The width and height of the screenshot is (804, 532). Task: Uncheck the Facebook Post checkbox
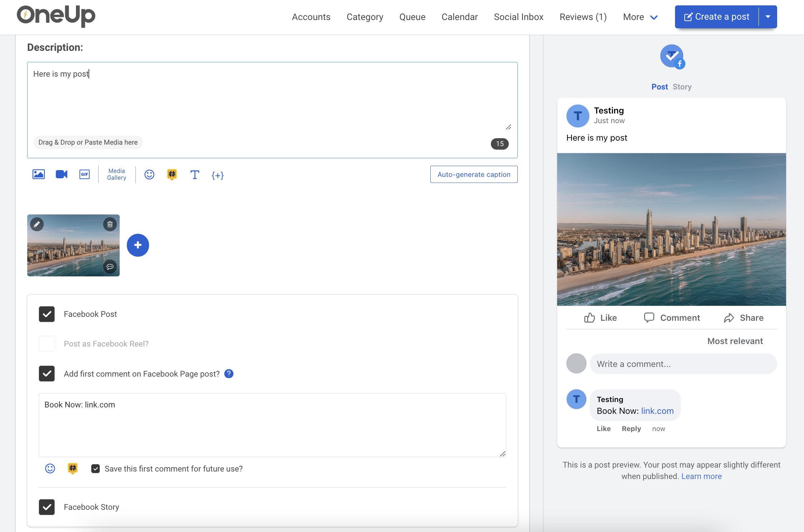[47, 314]
